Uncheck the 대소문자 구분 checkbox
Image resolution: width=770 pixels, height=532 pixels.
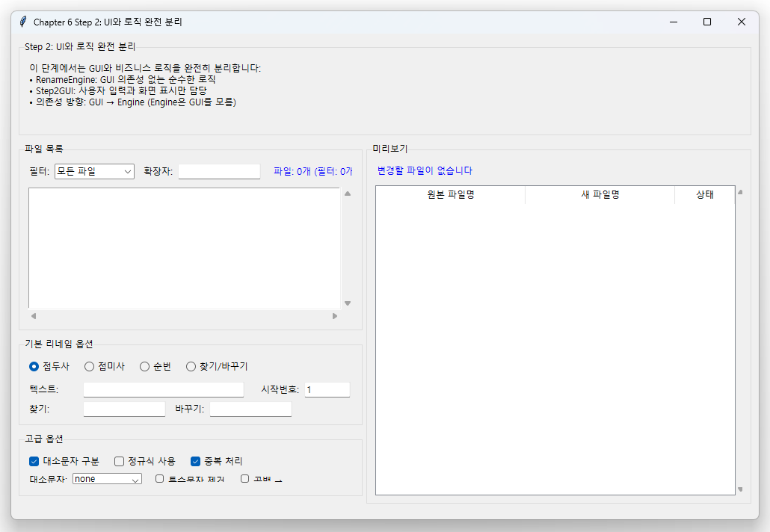coord(34,461)
